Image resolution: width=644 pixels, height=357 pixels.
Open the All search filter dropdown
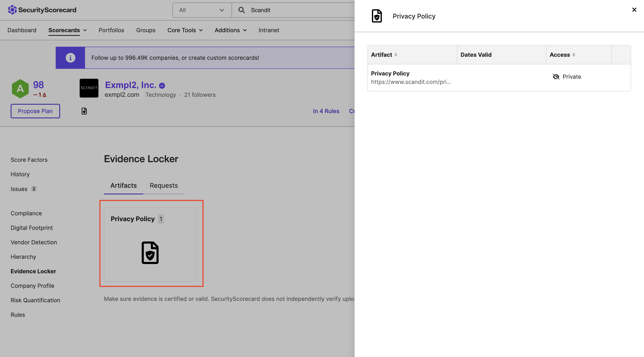click(202, 10)
